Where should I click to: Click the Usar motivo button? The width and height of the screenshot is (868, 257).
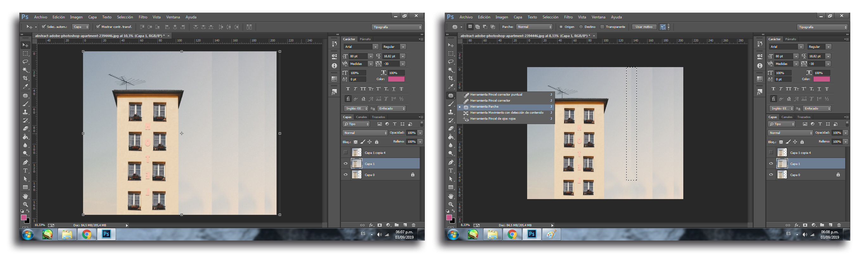tap(644, 27)
